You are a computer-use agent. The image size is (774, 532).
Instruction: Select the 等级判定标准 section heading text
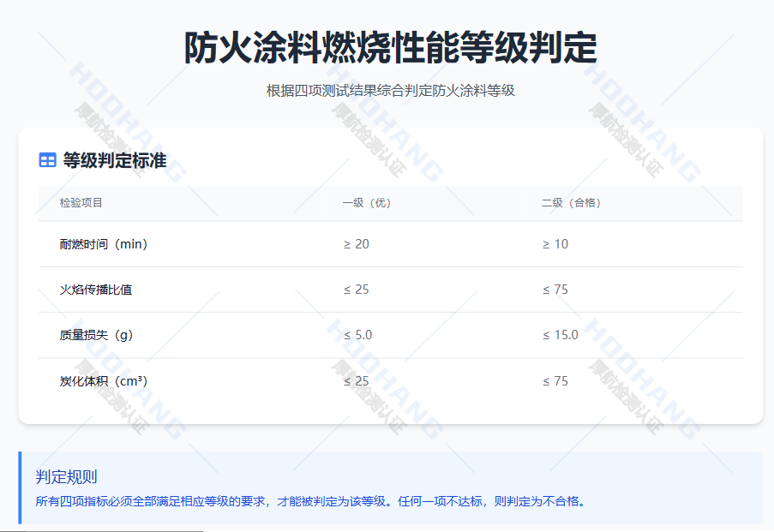(114, 160)
